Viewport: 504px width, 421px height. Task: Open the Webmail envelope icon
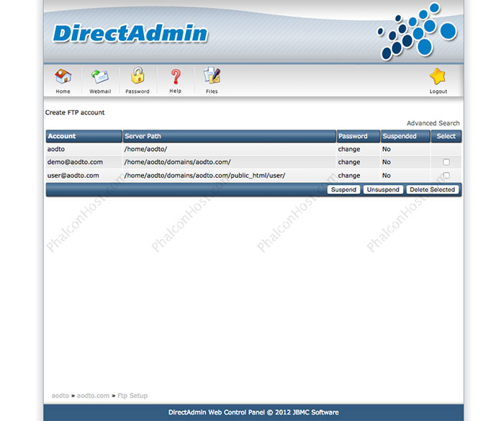tap(100, 76)
